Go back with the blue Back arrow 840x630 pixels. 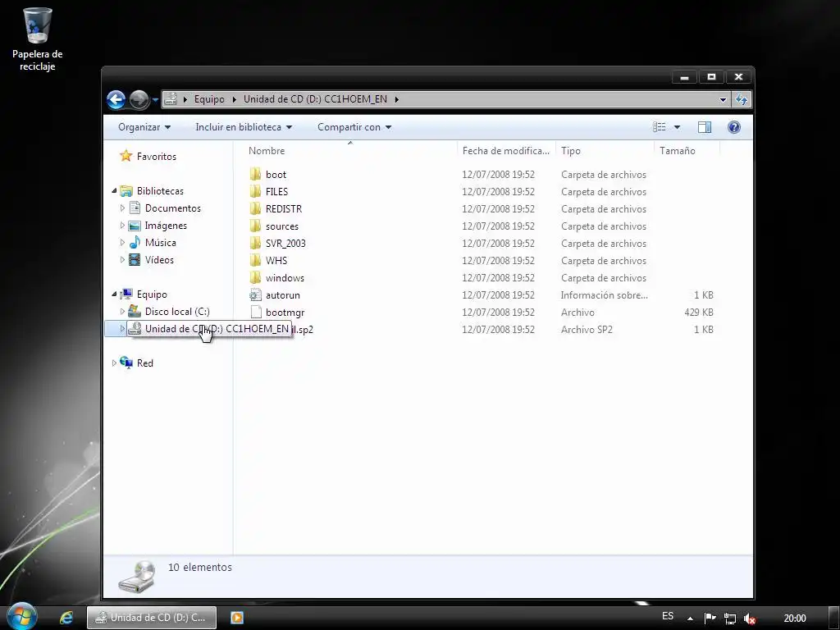point(116,99)
